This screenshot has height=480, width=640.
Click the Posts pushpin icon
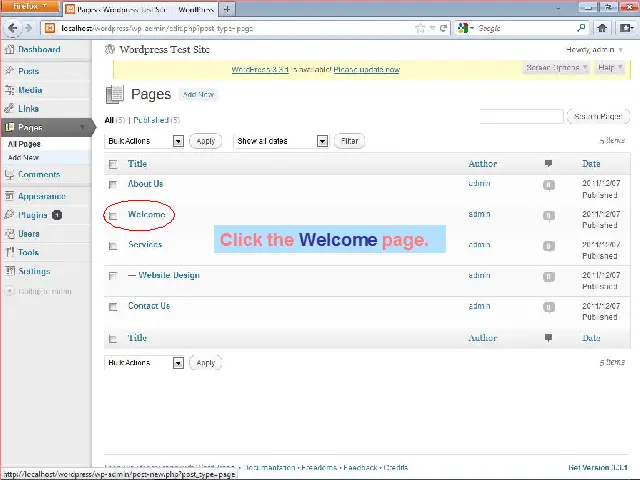click(9, 71)
